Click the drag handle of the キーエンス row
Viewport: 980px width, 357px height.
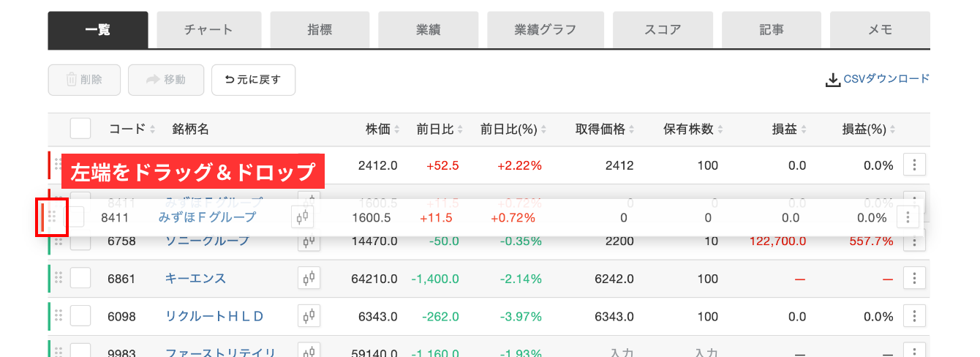pyautogui.click(x=59, y=278)
